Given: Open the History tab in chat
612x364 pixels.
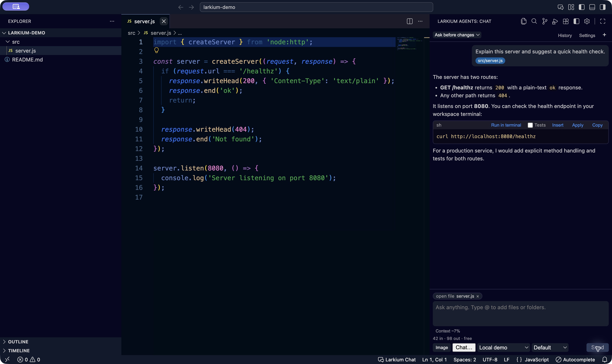Looking at the screenshot, I should click(x=565, y=36).
